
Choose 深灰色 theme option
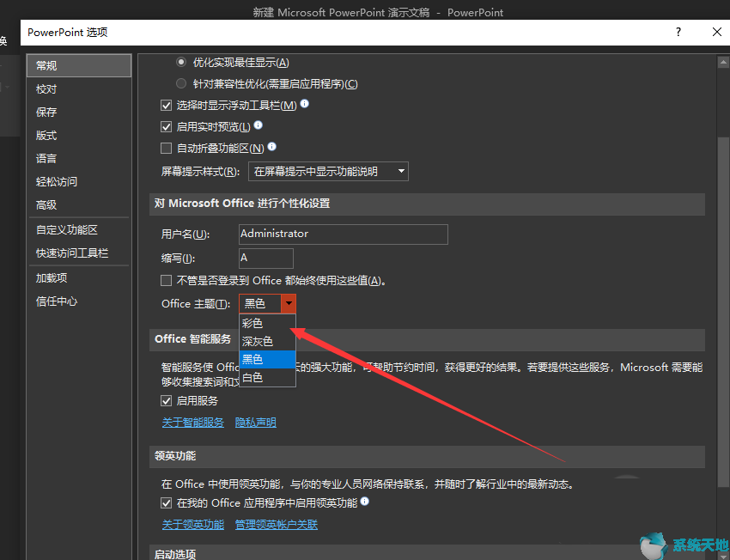coord(268,341)
